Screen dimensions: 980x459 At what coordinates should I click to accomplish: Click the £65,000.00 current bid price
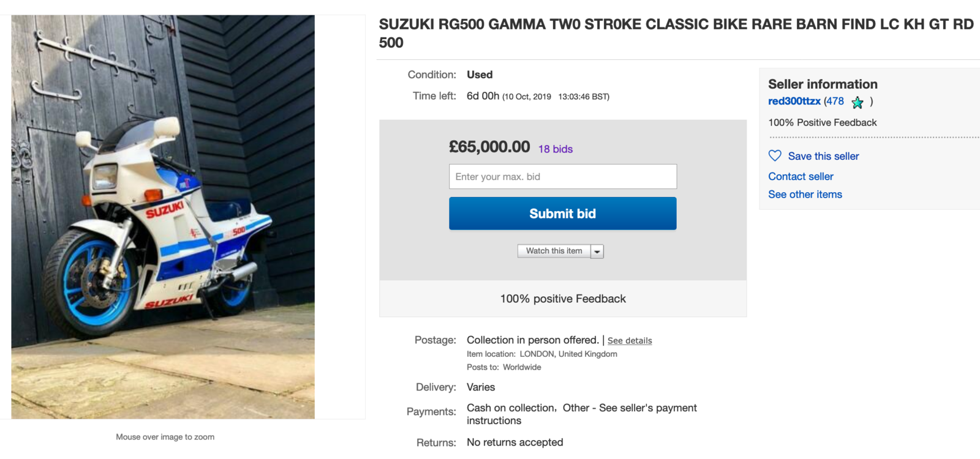pos(489,147)
